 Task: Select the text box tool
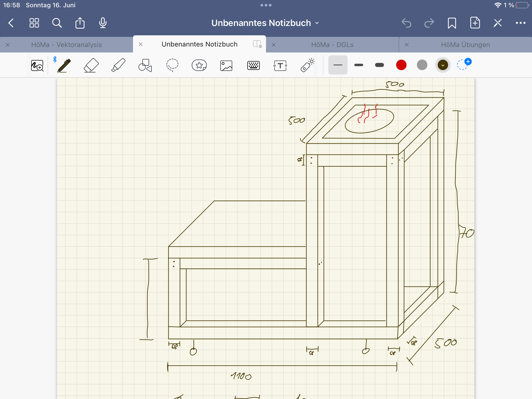pos(280,66)
